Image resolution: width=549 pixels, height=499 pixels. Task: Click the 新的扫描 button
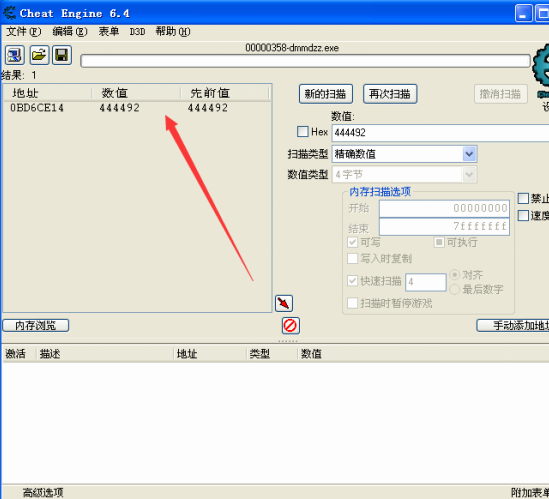coord(326,94)
